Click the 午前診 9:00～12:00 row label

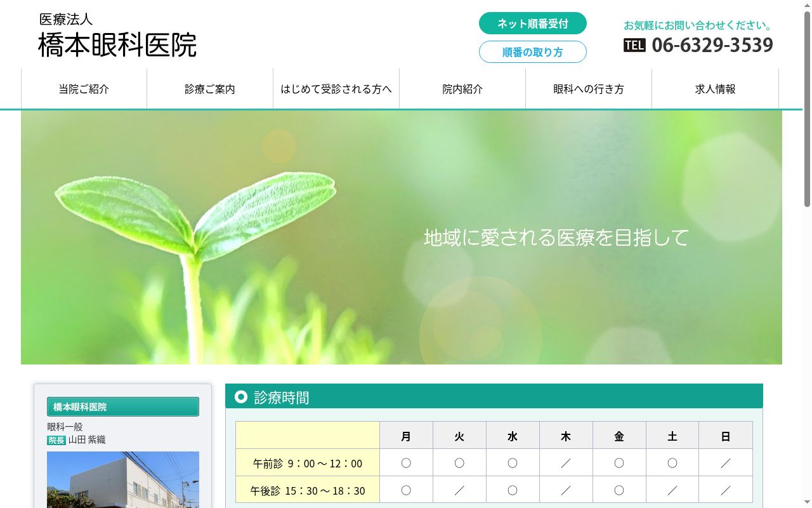point(308,464)
